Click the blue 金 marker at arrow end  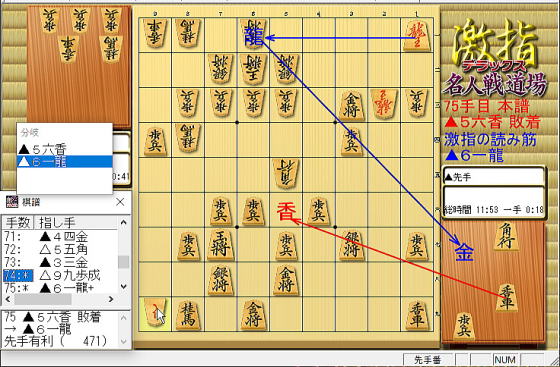click(464, 252)
